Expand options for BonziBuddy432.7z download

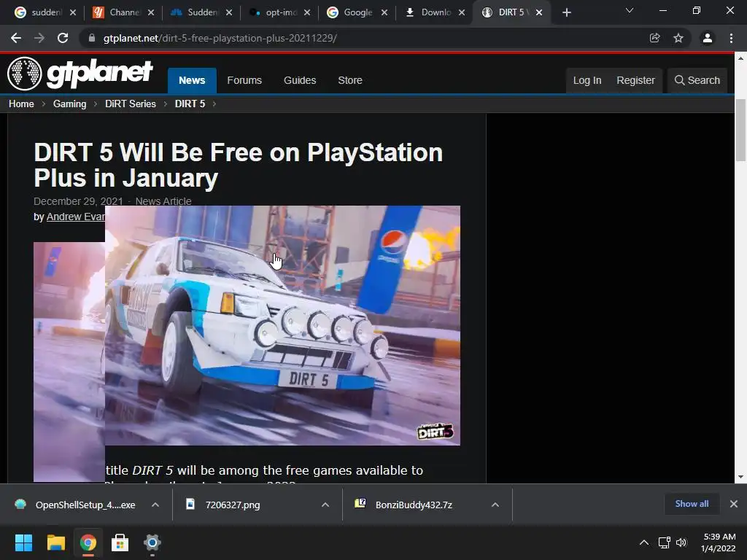click(x=495, y=505)
